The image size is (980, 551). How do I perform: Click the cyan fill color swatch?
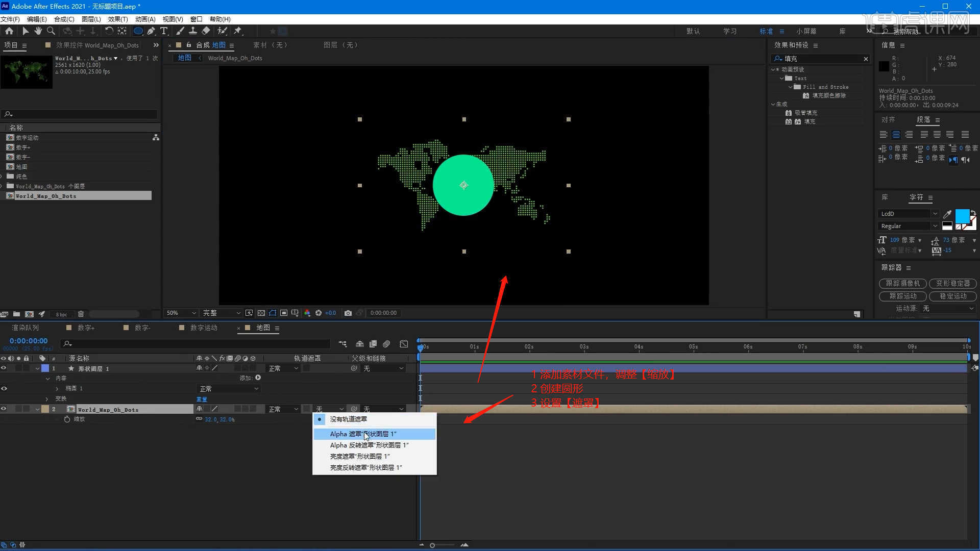(x=962, y=216)
